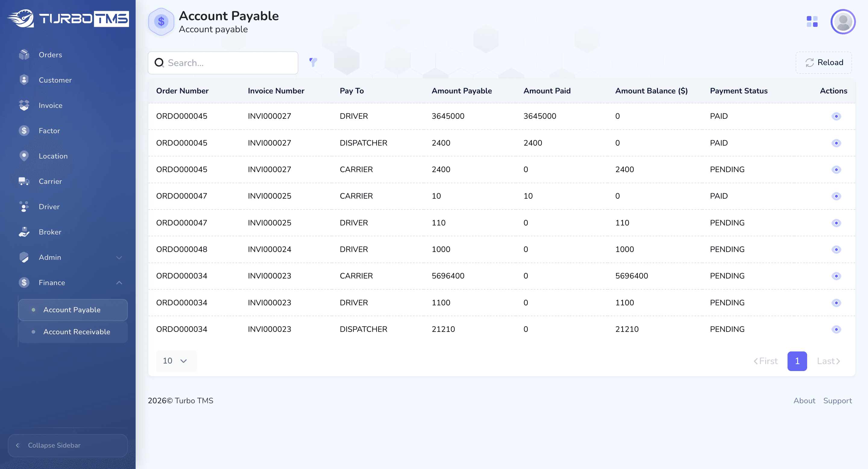
Task: View details for ORDO000045 DISPATCHER row
Action: [x=836, y=143]
